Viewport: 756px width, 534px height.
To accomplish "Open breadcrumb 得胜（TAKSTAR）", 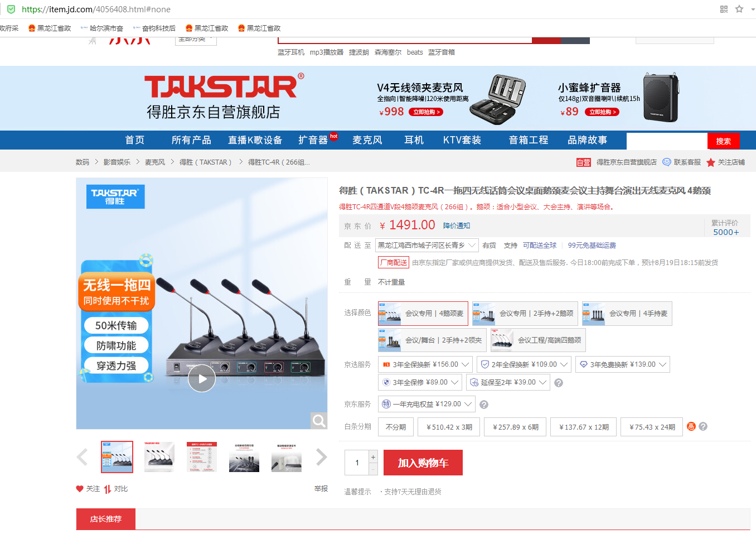I will 206,162.
